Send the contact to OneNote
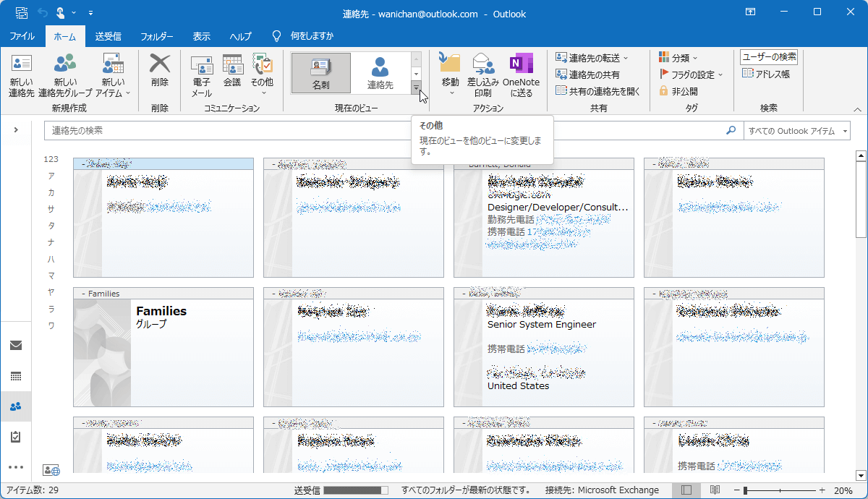 521,76
